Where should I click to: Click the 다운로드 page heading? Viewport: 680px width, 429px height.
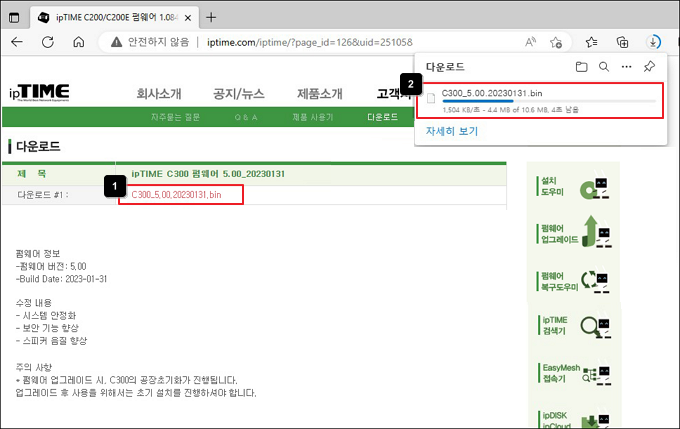pos(38,146)
